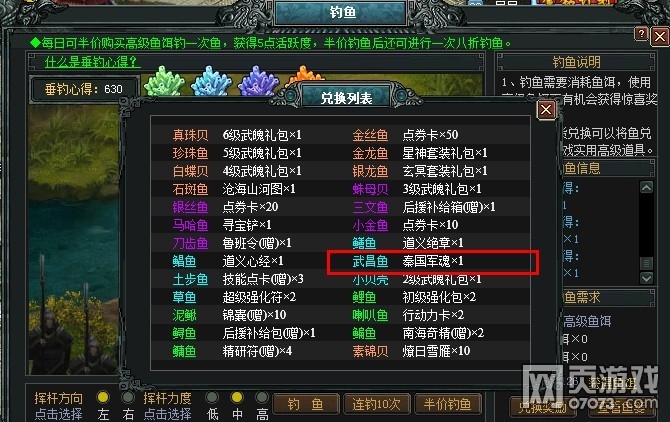This screenshot has height=422, width=670.
Task: Click the 半价钓鱼 half-price button
Action: (448, 404)
